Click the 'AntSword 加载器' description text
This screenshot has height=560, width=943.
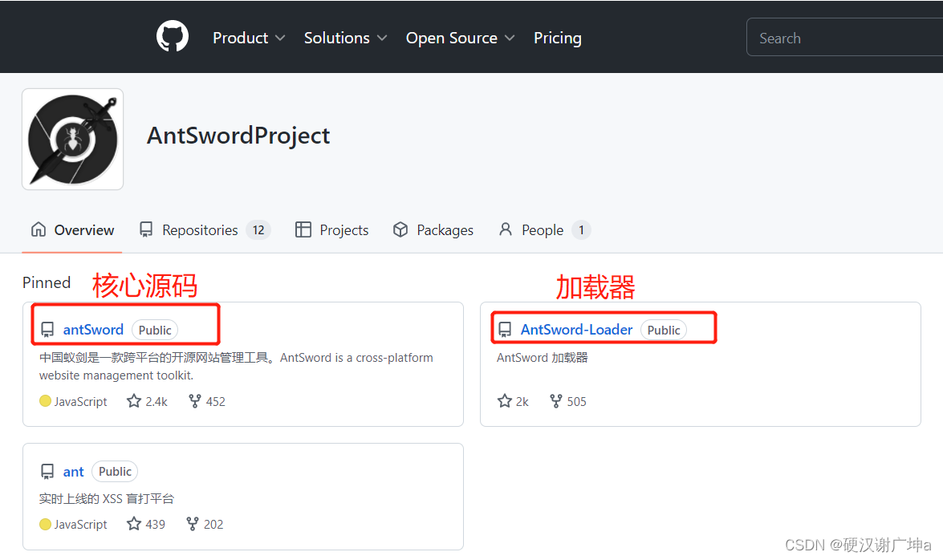point(542,358)
